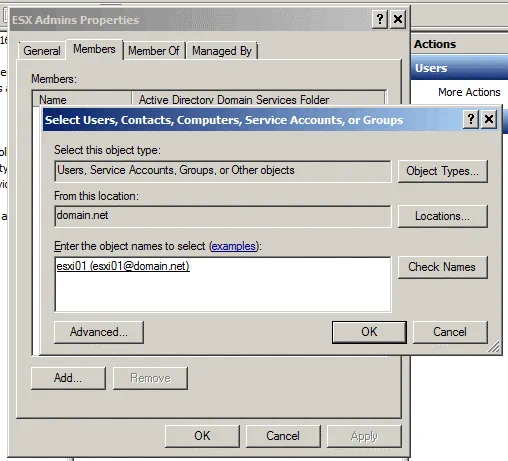This screenshot has width=508, height=461.
Task: Open Advanced search options
Action: coord(99,332)
